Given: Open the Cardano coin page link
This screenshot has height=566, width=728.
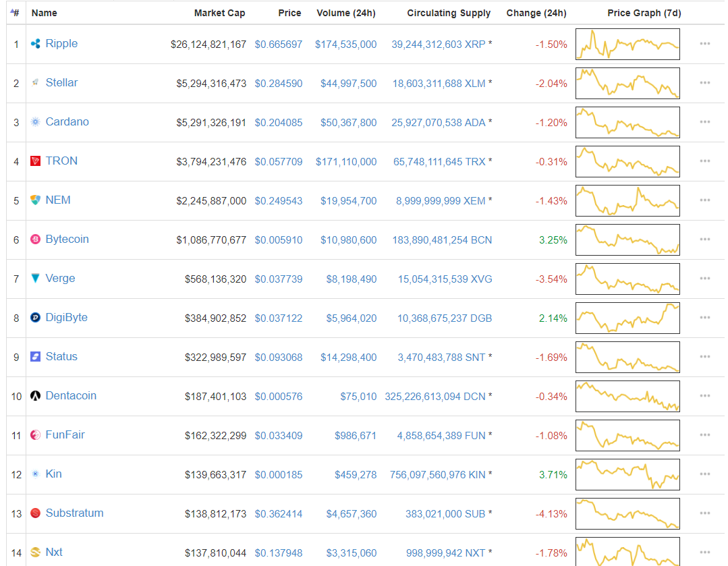Looking at the screenshot, I should pyautogui.click(x=67, y=121).
